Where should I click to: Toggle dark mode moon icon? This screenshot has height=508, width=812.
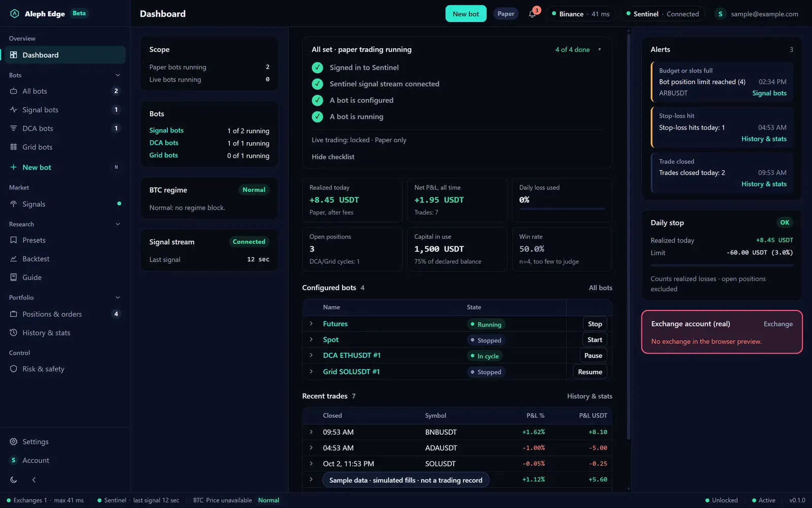tap(14, 480)
